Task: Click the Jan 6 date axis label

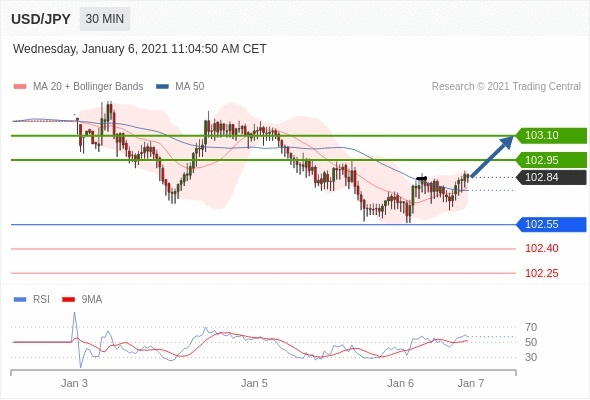Action: [400, 383]
